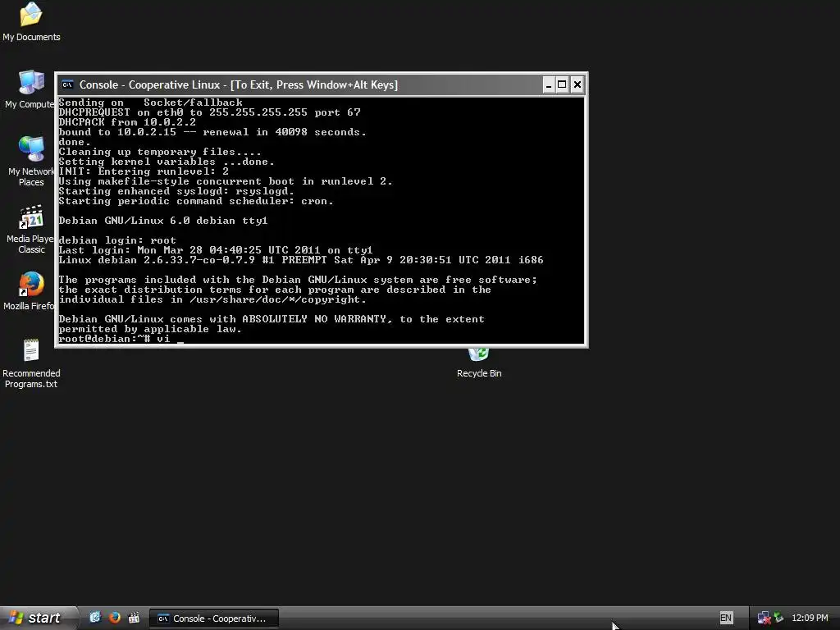Click the root@debian prompt line in console
840x630 pixels.
tap(121, 339)
